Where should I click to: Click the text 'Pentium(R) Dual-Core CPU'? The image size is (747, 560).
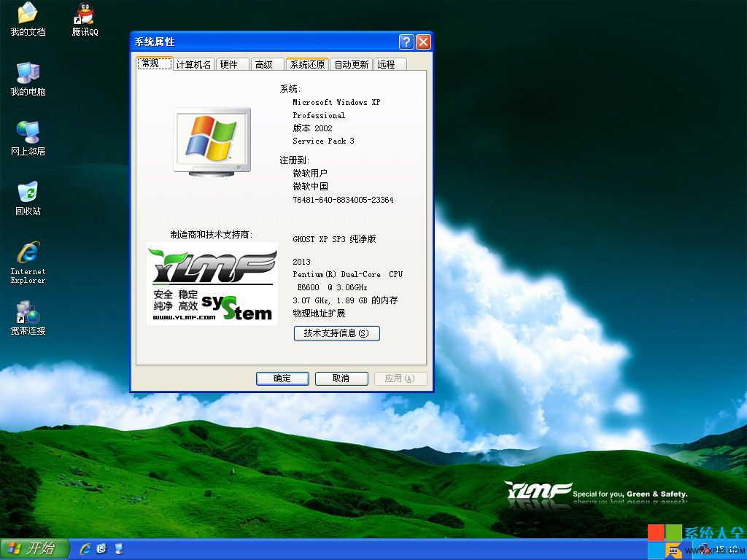(x=348, y=274)
